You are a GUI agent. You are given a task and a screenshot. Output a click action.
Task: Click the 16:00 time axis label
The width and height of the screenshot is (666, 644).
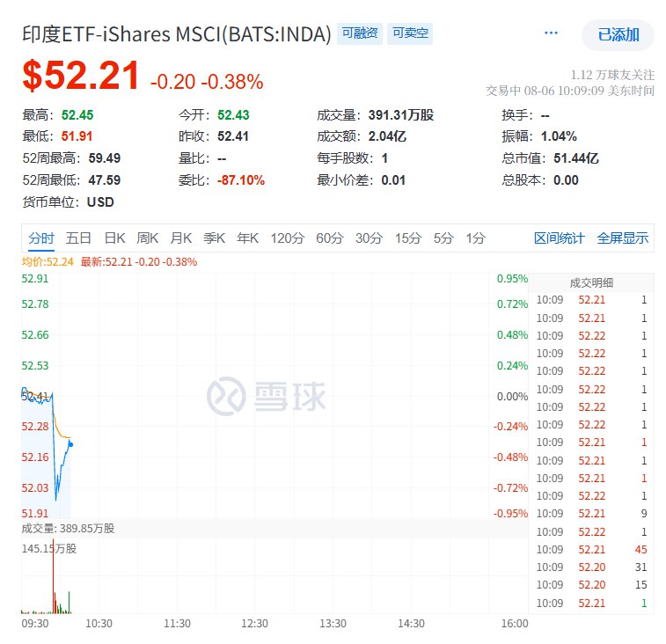(x=515, y=624)
